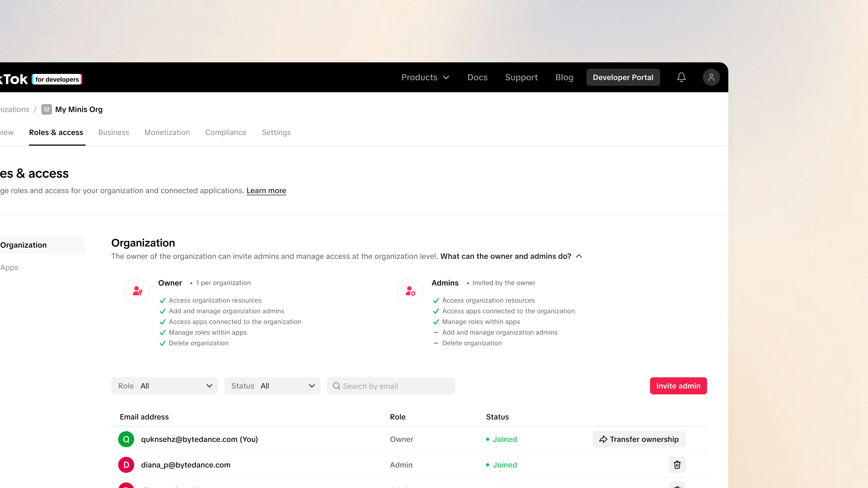Screen dimensions: 868x488
Task: Open the Role filter dropdown
Action: pyautogui.click(x=164, y=386)
